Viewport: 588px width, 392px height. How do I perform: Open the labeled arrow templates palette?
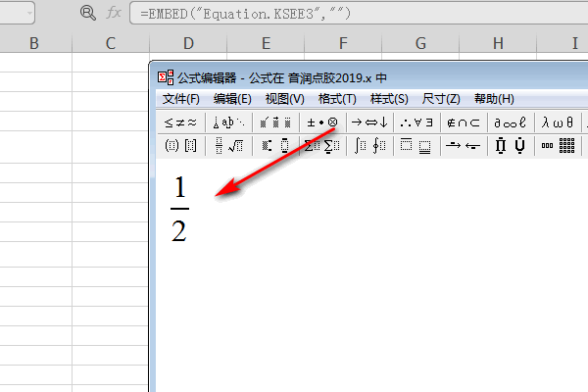pyautogui.click(x=464, y=146)
